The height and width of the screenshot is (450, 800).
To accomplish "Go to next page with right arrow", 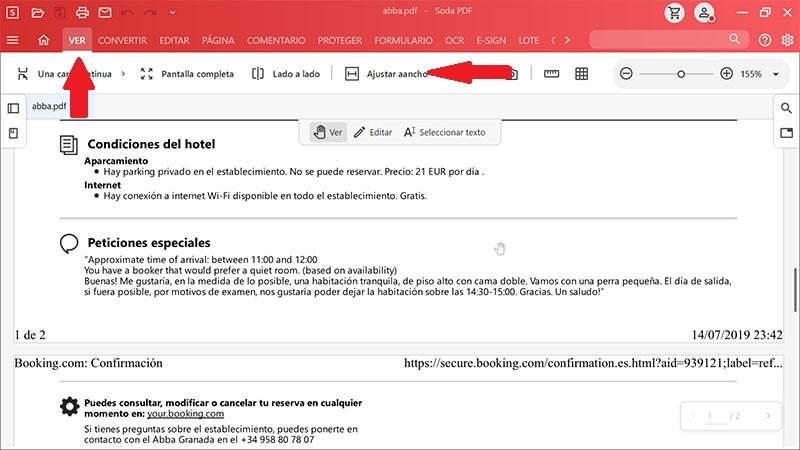I will [x=768, y=416].
